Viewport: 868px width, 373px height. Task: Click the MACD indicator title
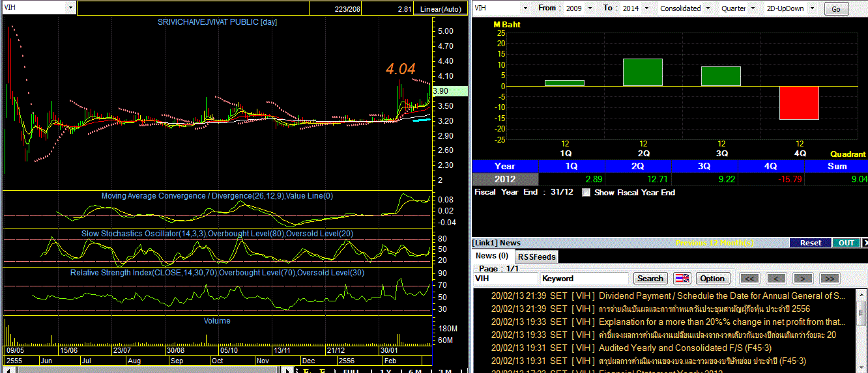click(x=217, y=196)
